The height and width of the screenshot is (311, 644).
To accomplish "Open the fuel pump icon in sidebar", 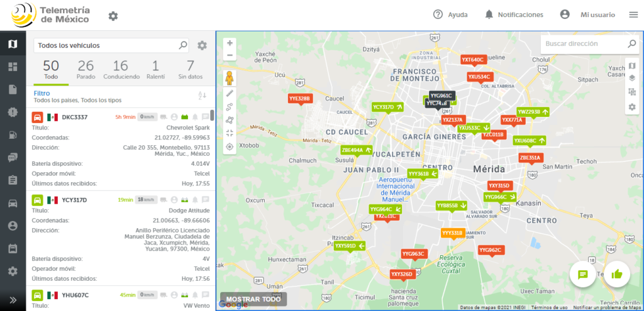I will coord(13,134).
